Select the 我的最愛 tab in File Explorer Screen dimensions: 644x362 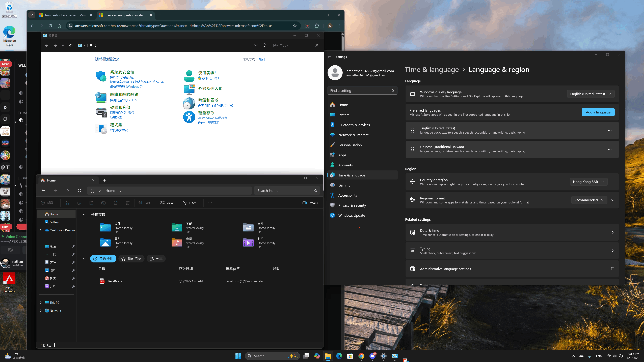tap(131, 259)
